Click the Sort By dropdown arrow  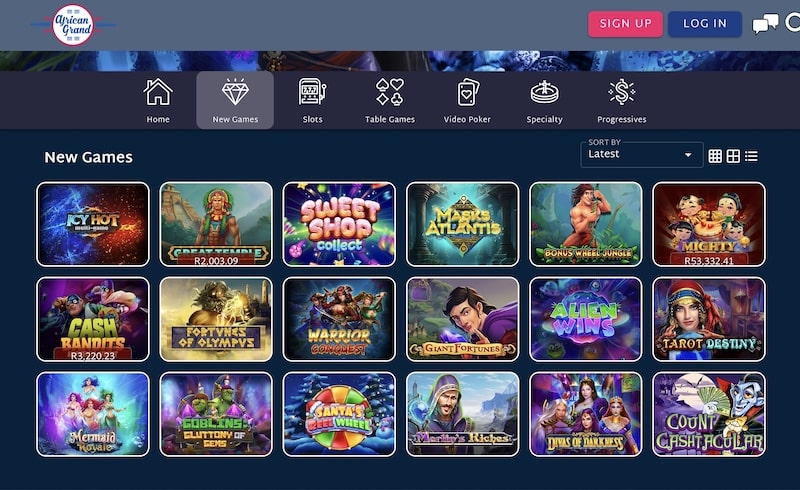point(688,155)
